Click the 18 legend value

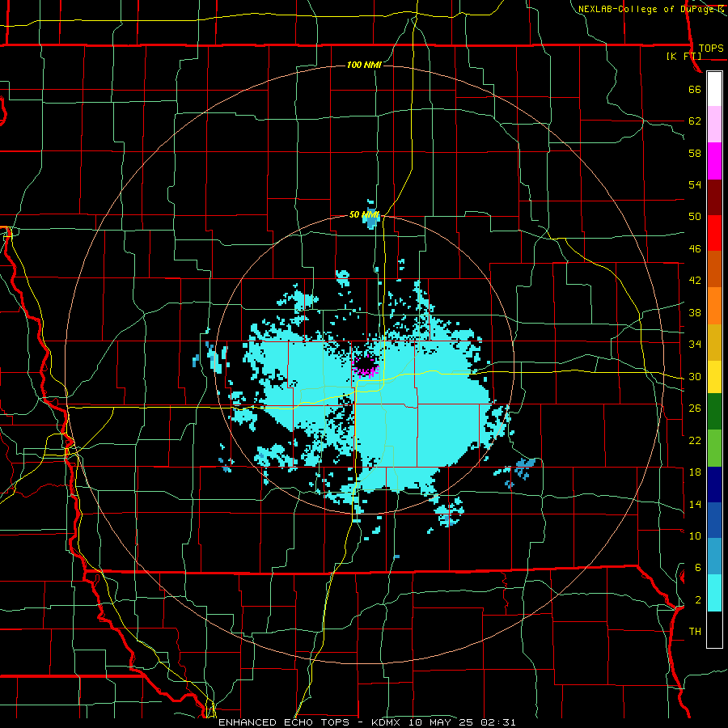pyautogui.click(x=695, y=472)
